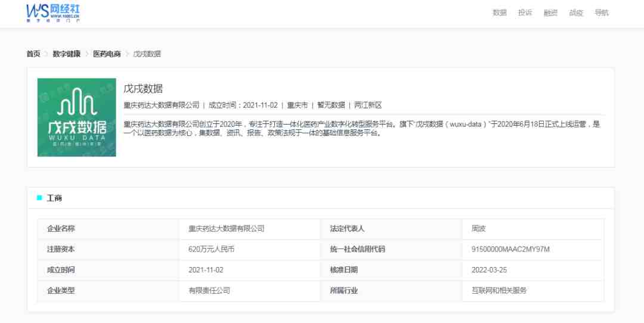Go to 数字健康 in breadcrumb
644x323 pixels.
tap(67, 54)
